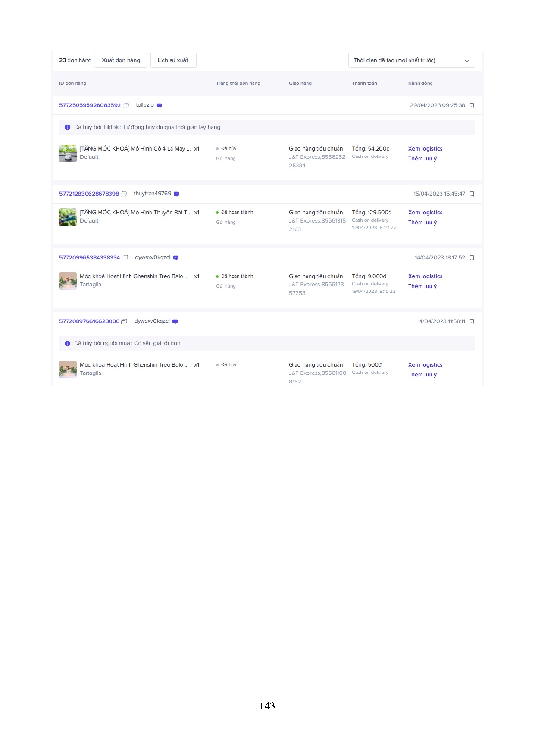View logistics for the 129.500₫ order
The width and height of the screenshot is (535, 756).
(425, 213)
